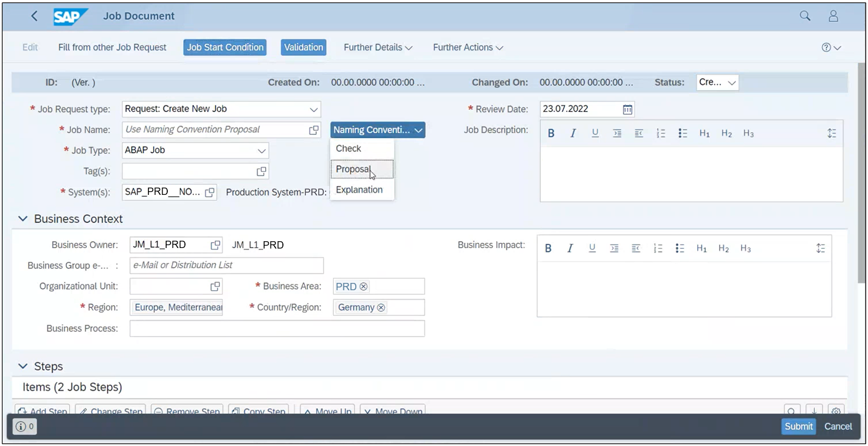Viewport: 868px width, 446px height.
Task: Collapse the Steps section
Action: (23, 366)
